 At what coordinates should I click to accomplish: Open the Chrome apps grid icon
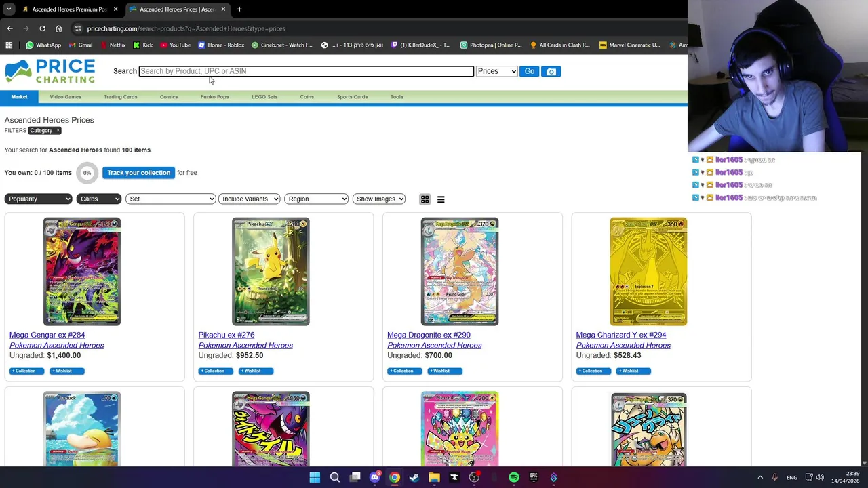(9, 45)
